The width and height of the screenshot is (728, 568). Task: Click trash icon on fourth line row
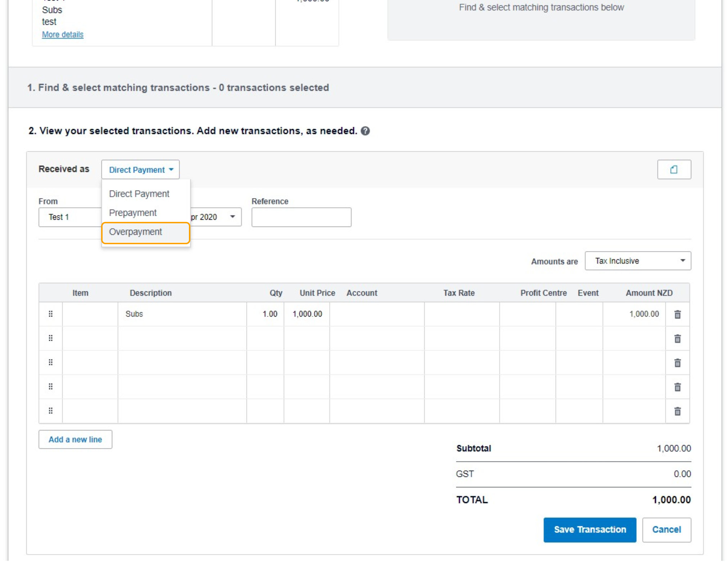(677, 387)
